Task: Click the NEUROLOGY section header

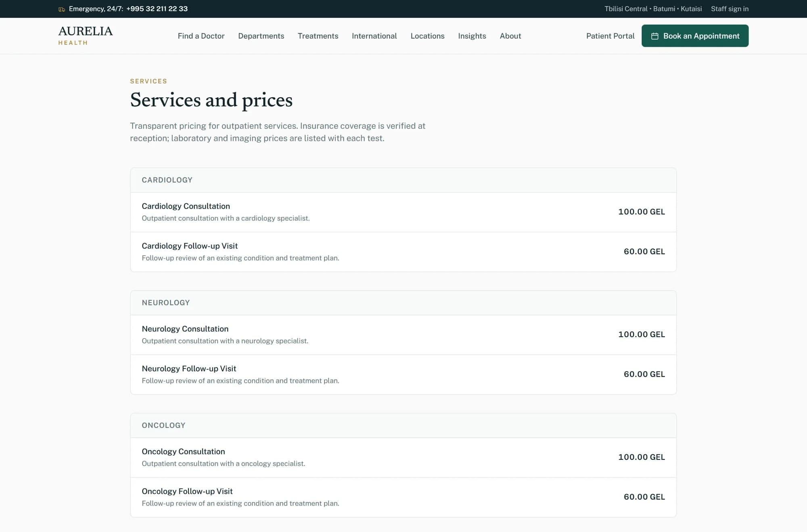Action: pyautogui.click(x=403, y=303)
